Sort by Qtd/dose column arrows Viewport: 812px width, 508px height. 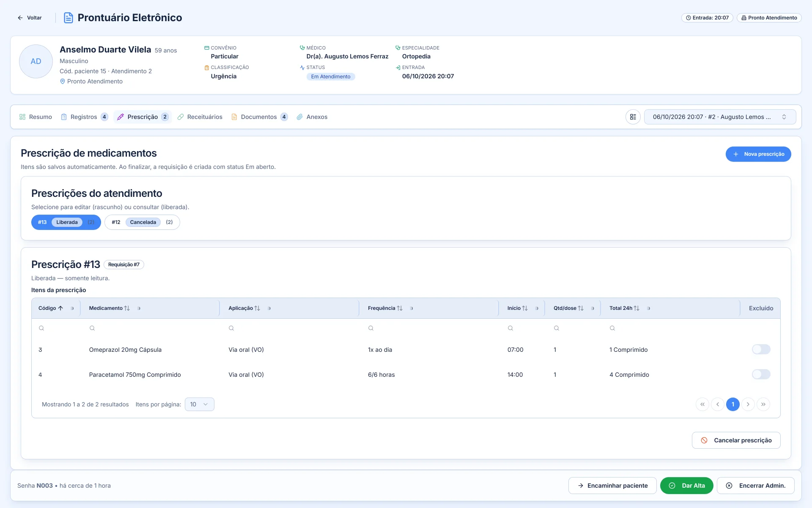point(581,308)
